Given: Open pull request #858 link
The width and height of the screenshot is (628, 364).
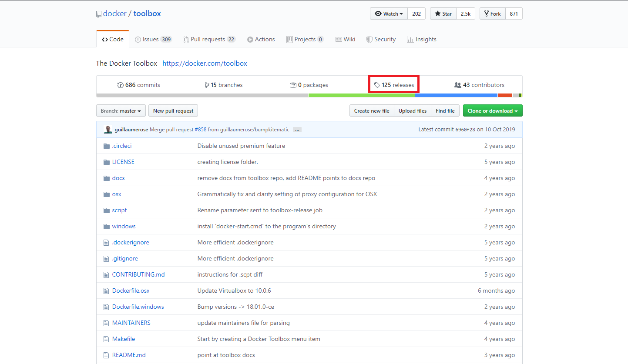Looking at the screenshot, I should [201, 130].
